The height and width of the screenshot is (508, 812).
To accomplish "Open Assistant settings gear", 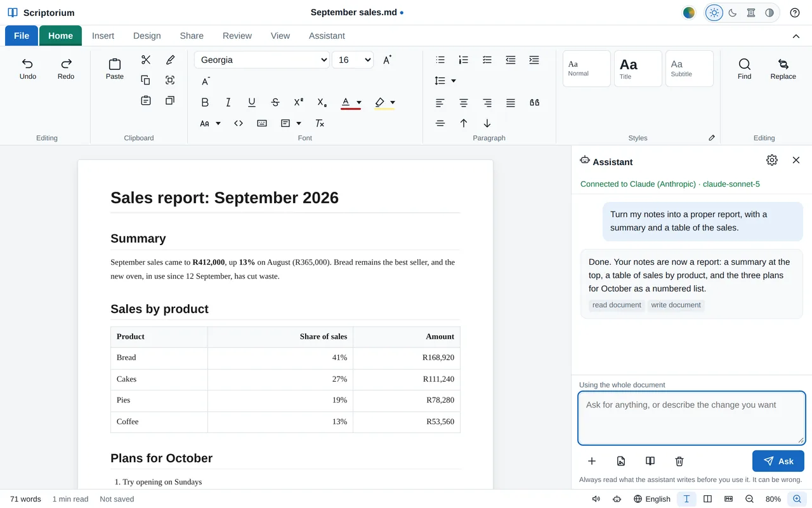I will click(772, 160).
